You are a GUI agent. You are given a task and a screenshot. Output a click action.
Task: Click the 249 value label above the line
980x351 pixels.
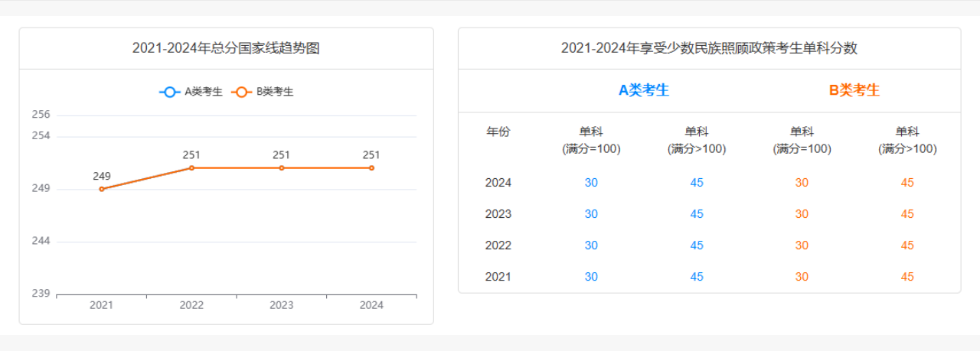pyautogui.click(x=102, y=177)
